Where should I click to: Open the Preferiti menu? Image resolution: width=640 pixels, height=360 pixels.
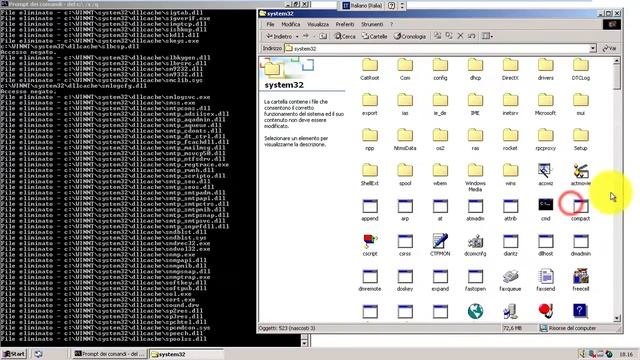click(345, 24)
